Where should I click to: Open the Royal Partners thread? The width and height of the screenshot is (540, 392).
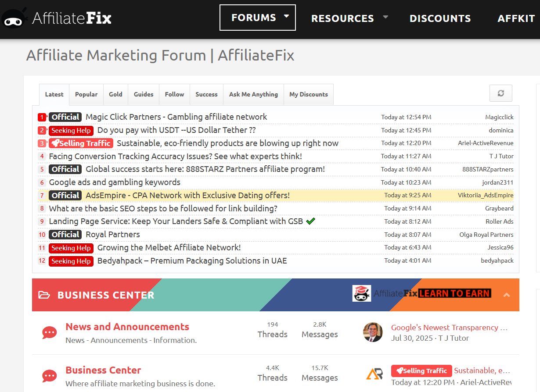[113, 235]
